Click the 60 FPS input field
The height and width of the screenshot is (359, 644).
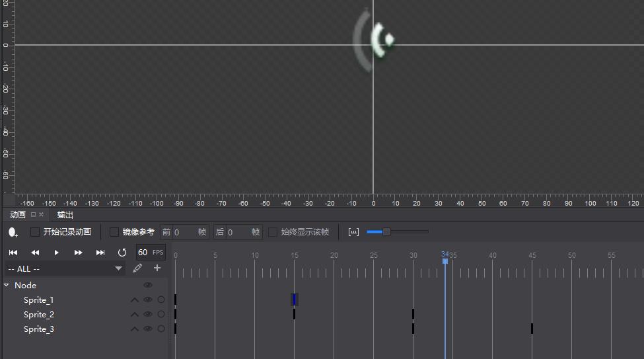tap(151, 253)
